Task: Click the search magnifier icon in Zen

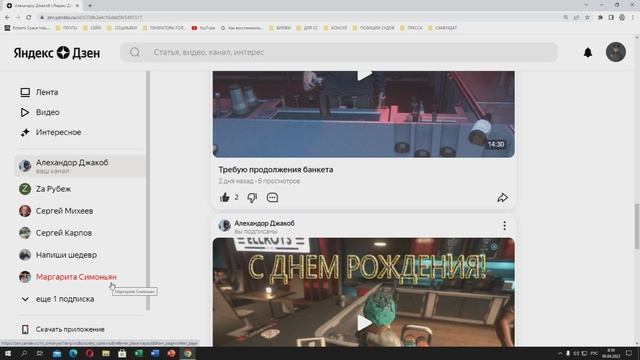Action: pyautogui.click(x=135, y=52)
